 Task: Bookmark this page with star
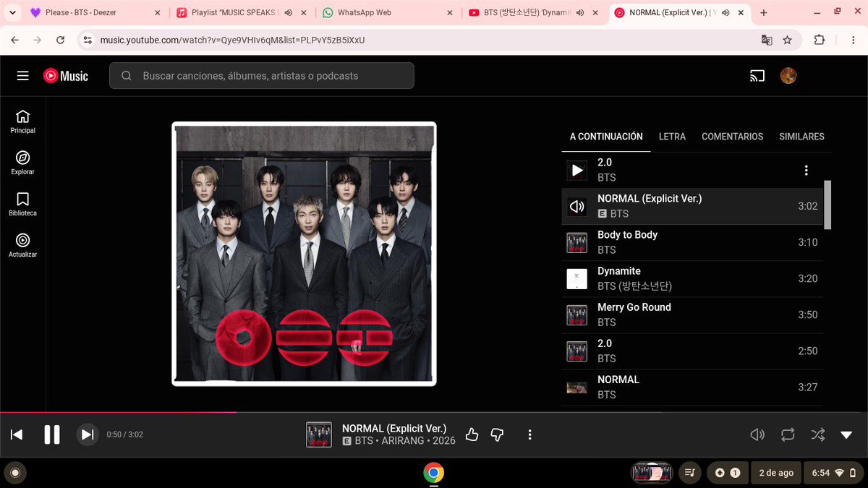coord(787,40)
